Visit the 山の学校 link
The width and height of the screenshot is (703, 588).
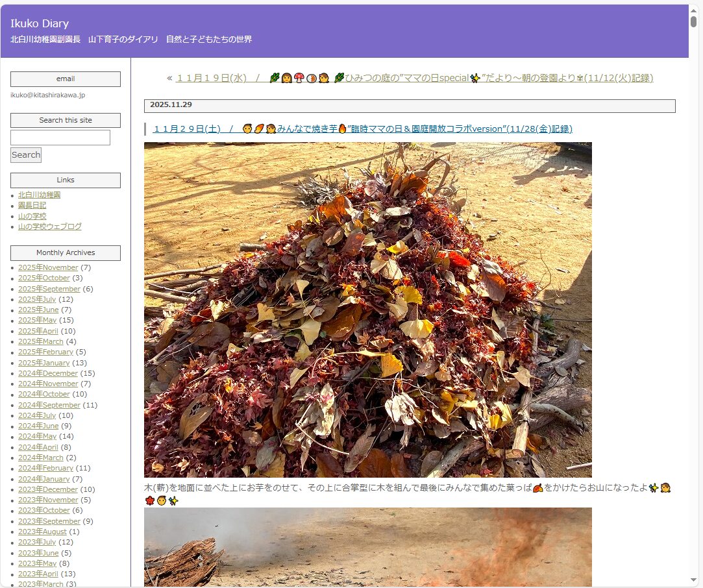tap(32, 216)
